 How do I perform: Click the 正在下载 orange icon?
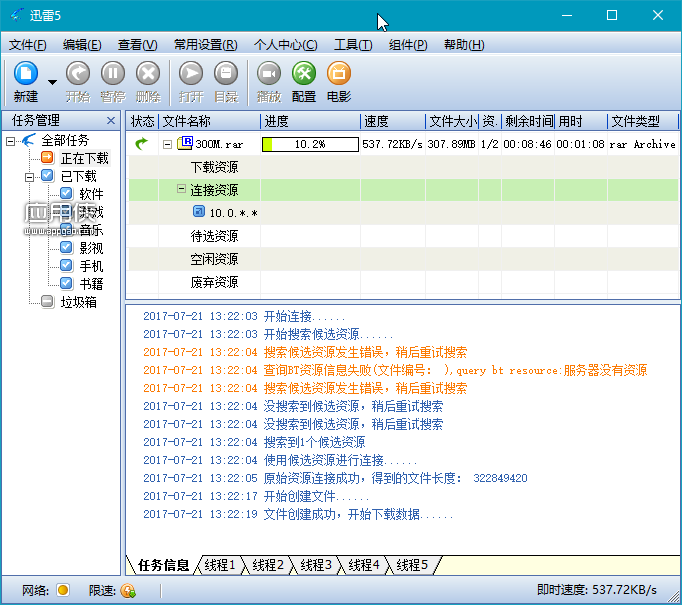(x=47, y=157)
